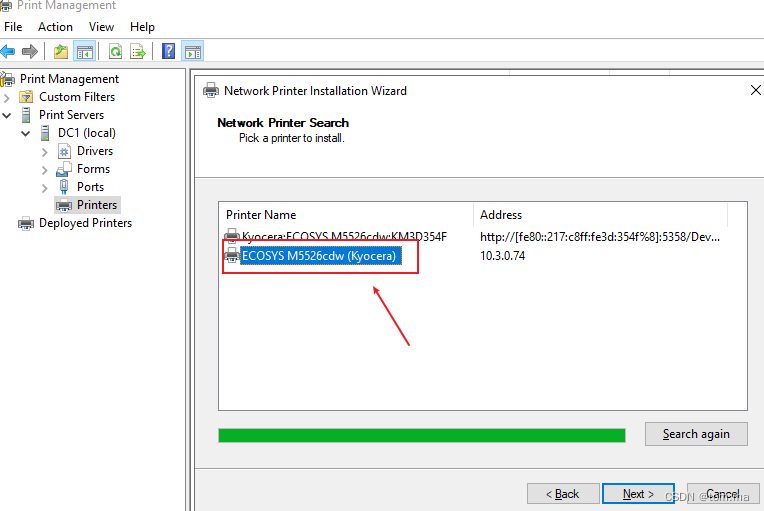Expand the Custom Filters node
764x511 pixels.
tap(7, 97)
